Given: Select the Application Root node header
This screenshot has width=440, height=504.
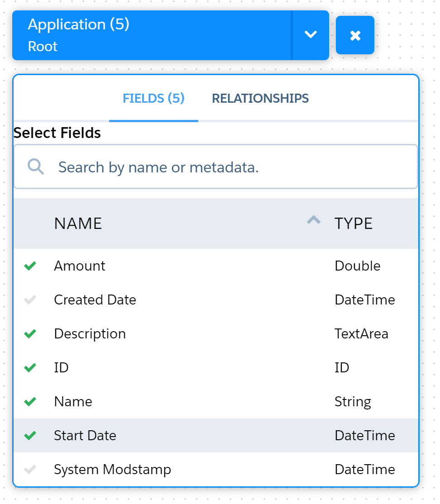Looking at the screenshot, I should pyautogui.click(x=152, y=35).
